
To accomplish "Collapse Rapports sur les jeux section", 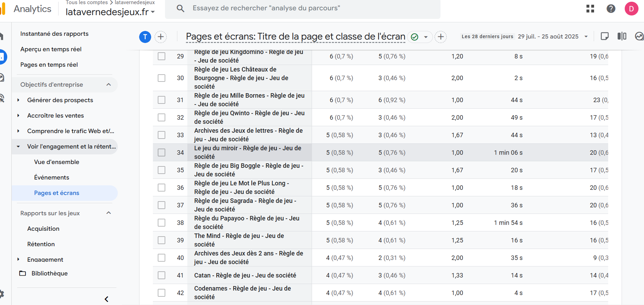I will coord(109,213).
